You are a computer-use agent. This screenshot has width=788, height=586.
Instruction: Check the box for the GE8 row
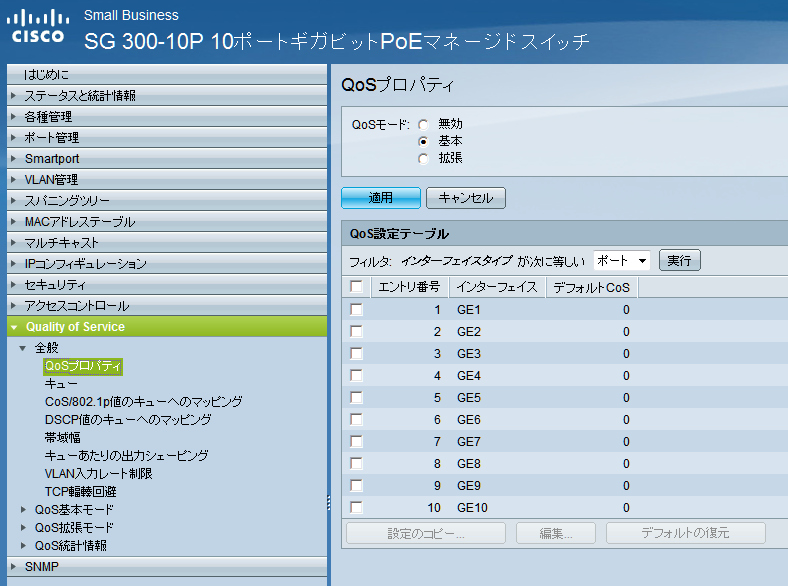(356, 463)
